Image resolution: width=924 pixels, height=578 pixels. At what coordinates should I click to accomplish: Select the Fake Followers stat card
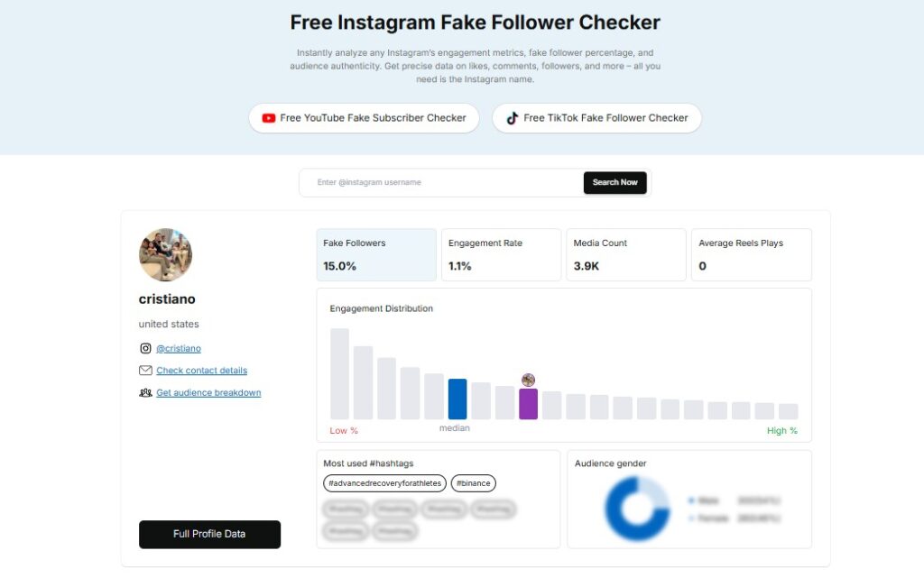pos(376,255)
